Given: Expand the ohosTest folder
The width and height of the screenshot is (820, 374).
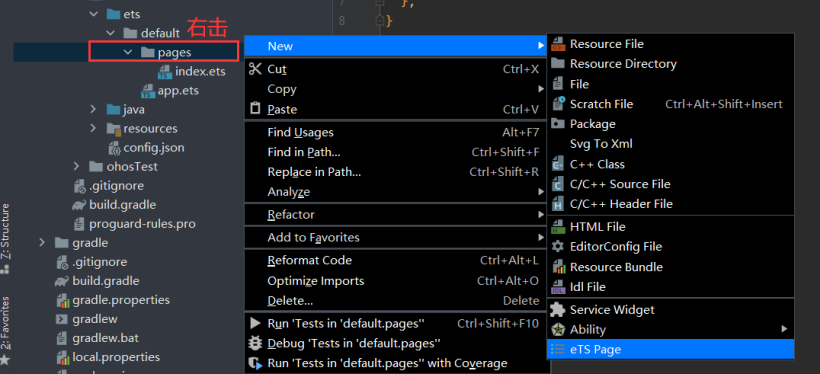Looking at the screenshot, I should coord(77,167).
